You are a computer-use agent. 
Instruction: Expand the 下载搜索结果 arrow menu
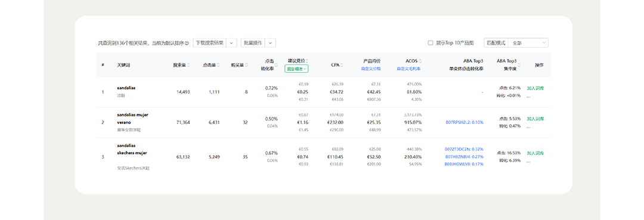tap(231, 43)
